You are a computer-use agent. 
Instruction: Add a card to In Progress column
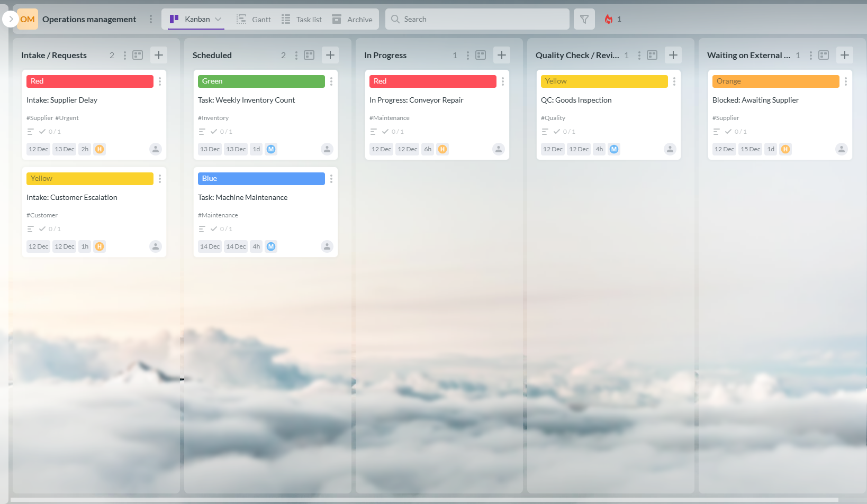(x=501, y=54)
